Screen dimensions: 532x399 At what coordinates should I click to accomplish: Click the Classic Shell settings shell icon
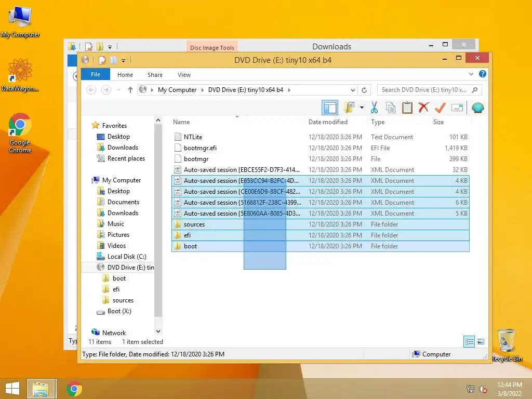(478, 108)
